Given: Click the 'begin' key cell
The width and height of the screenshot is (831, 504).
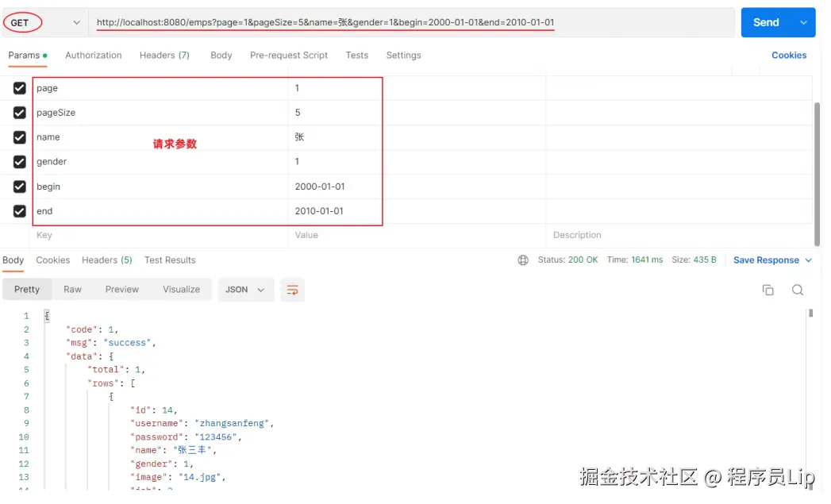Looking at the screenshot, I should point(160,187).
